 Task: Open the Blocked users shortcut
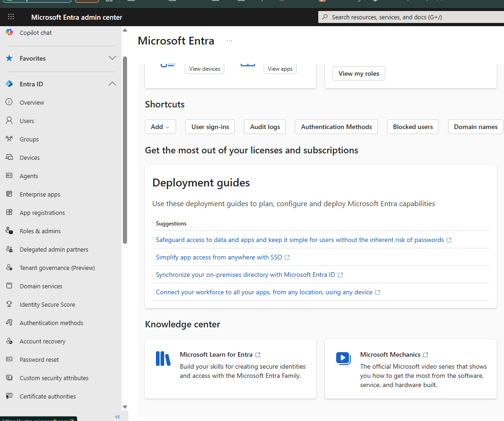[x=413, y=127]
